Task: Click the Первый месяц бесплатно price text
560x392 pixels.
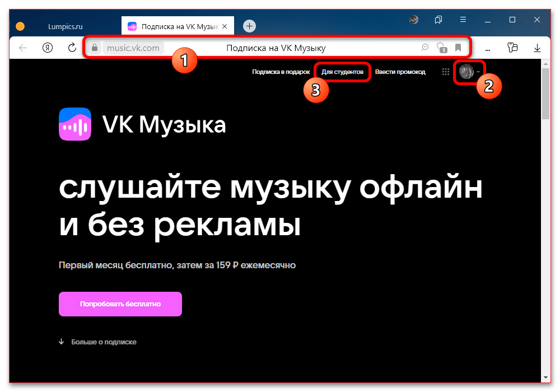Action: point(177,265)
